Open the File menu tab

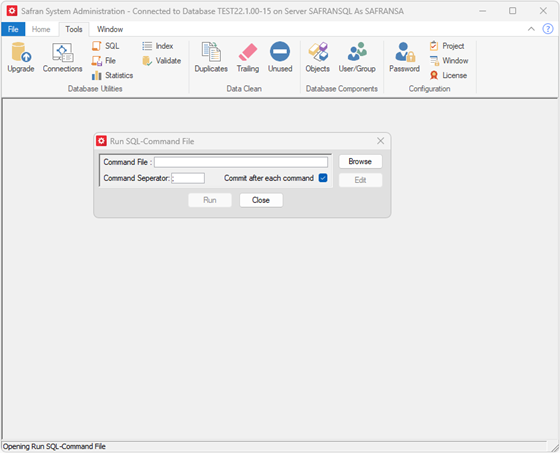tap(13, 29)
